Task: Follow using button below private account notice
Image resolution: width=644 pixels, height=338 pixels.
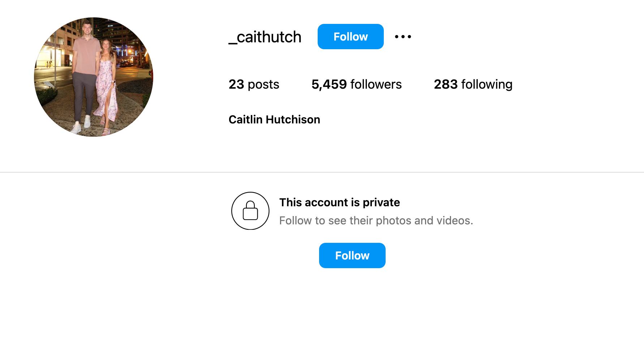Action: [x=352, y=255]
